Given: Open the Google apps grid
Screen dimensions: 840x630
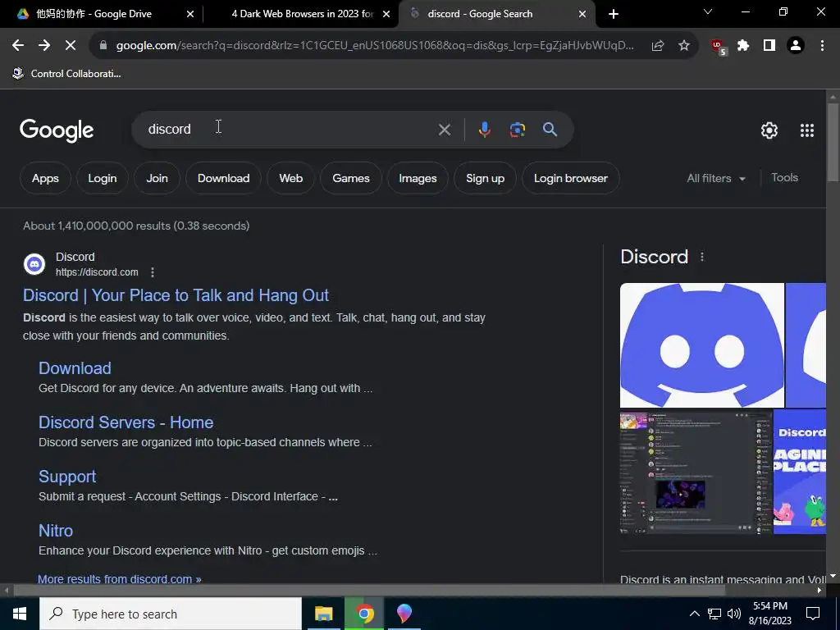Looking at the screenshot, I should click(807, 130).
